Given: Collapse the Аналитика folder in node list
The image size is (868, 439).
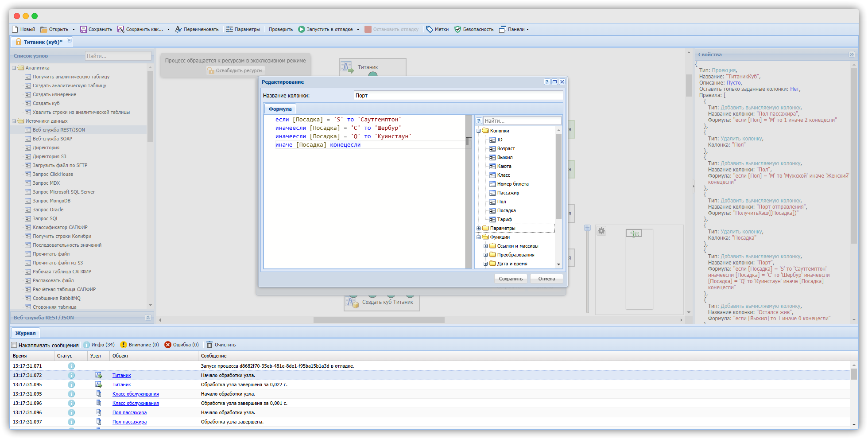Looking at the screenshot, I should [x=14, y=68].
